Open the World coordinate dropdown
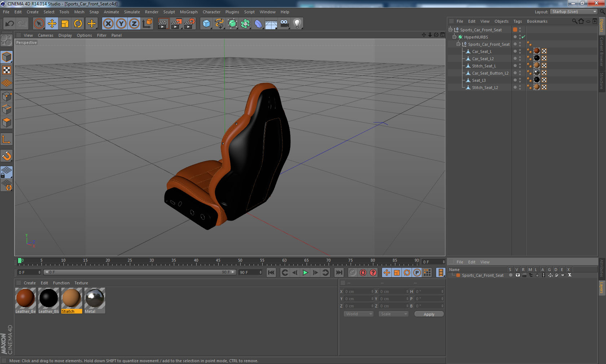 (358, 314)
